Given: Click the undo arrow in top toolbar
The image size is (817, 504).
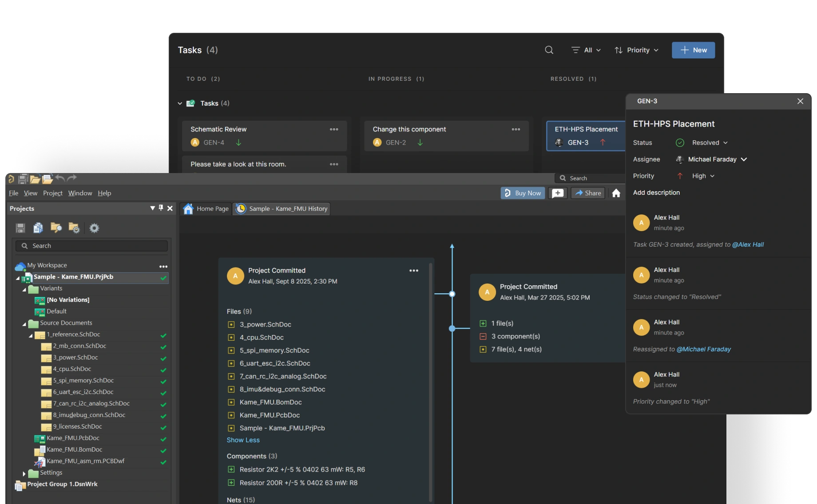Looking at the screenshot, I should (x=60, y=178).
